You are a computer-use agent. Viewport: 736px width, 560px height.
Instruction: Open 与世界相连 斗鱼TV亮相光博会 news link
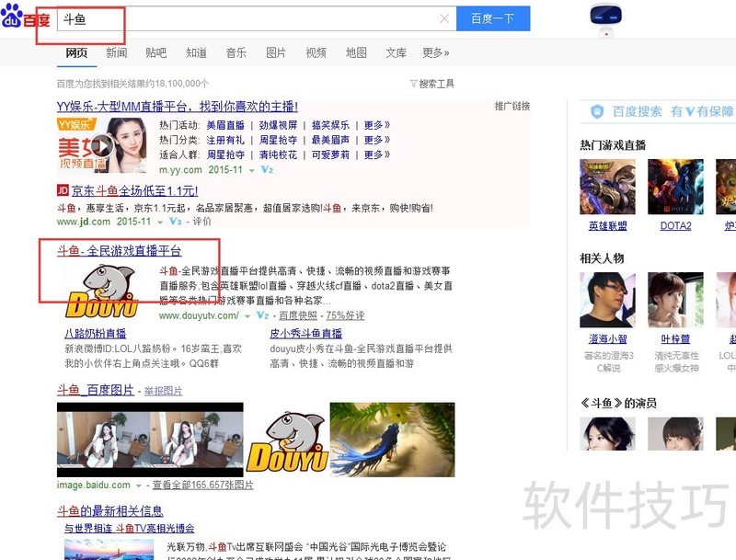[x=130, y=529]
